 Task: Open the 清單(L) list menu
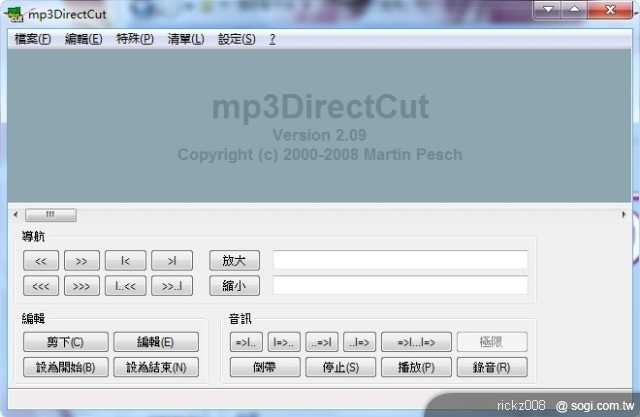[x=186, y=39]
